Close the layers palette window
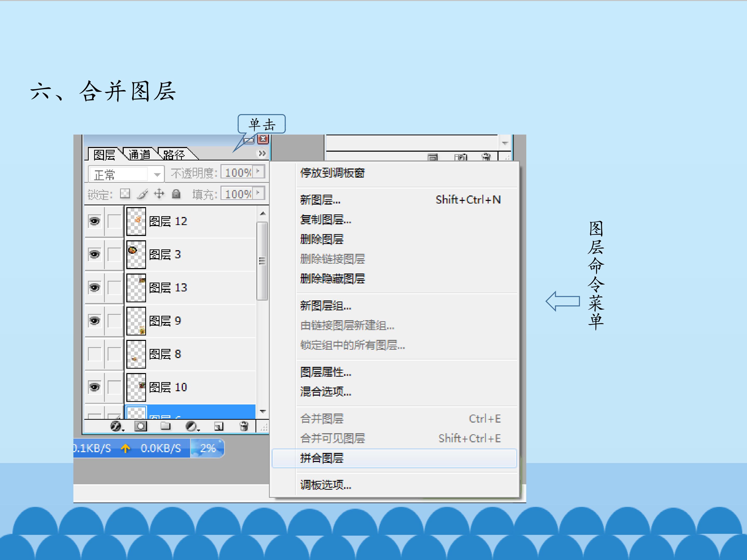747x560 pixels. tap(263, 139)
